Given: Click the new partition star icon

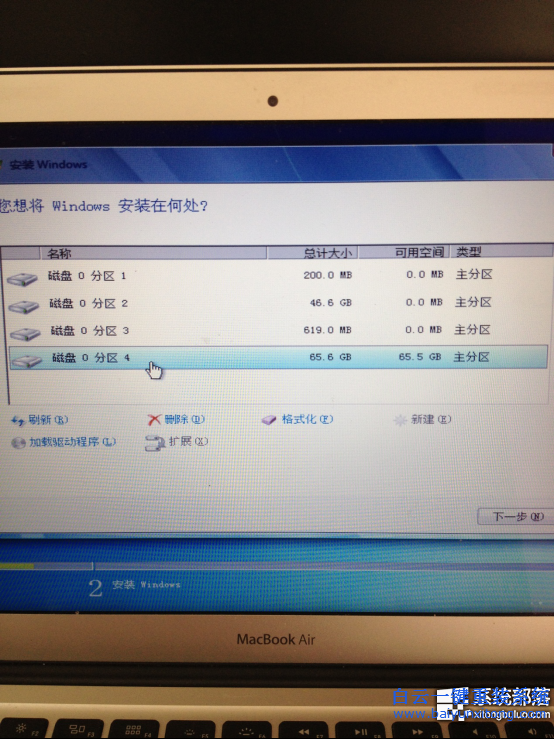Looking at the screenshot, I should tap(400, 420).
